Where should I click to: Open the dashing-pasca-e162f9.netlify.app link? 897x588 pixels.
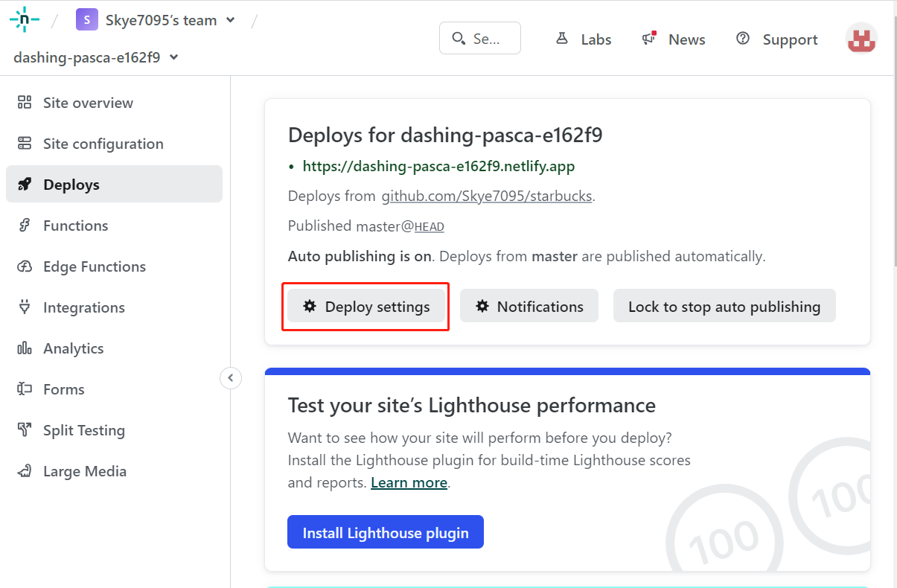[x=438, y=166]
